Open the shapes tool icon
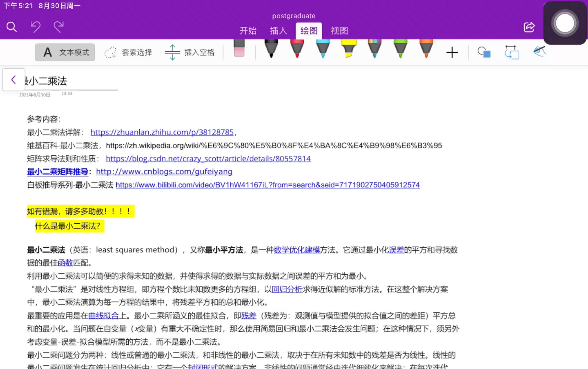This screenshot has height=369, width=588. coord(484,52)
